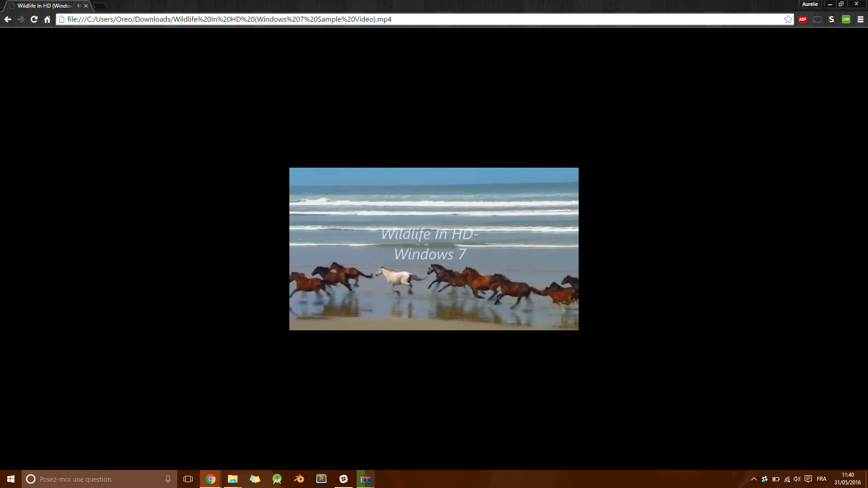Toggle the green CORS extension
Viewport: 868px width, 488px height.
pos(846,19)
